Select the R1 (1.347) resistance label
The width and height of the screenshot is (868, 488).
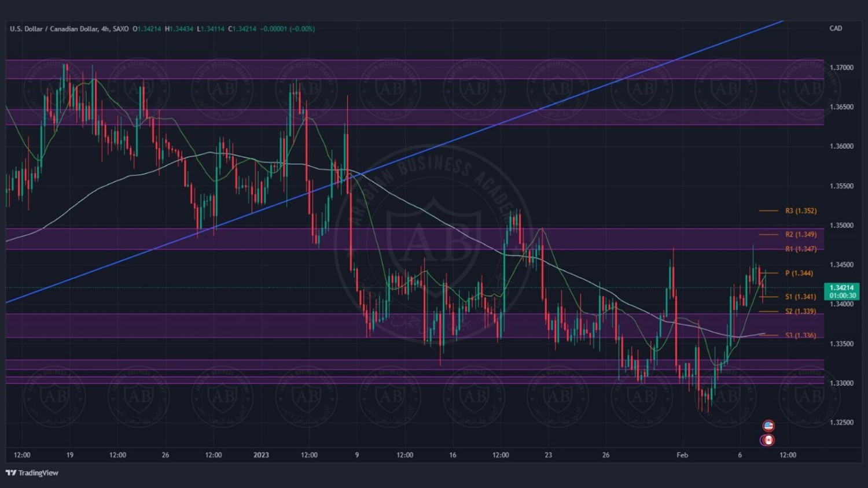(801, 249)
